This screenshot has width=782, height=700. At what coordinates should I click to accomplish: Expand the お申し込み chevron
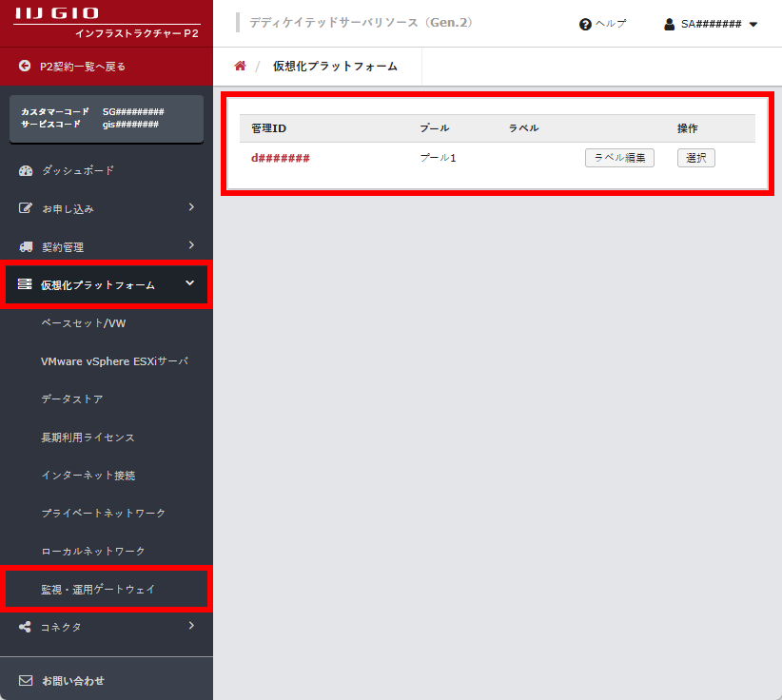tap(191, 207)
